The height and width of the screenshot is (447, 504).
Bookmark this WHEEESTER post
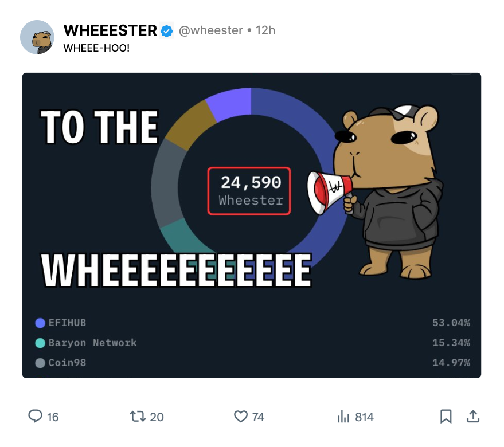point(446,417)
